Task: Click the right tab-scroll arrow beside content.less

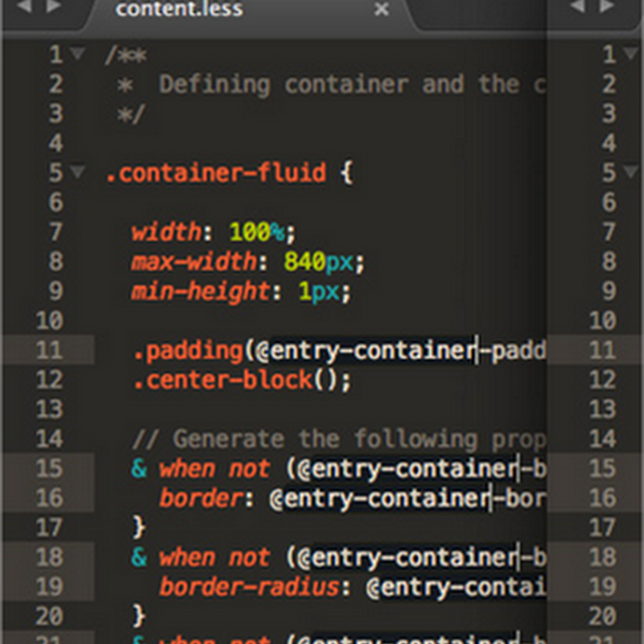Action: (53, 8)
